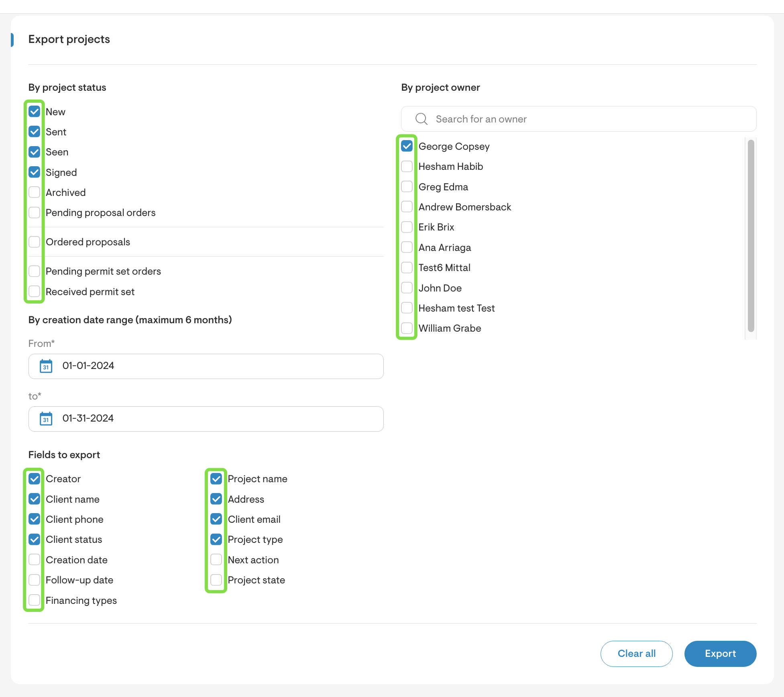Enable the Archived status filter

pyautogui.click(x=34, y=192)
